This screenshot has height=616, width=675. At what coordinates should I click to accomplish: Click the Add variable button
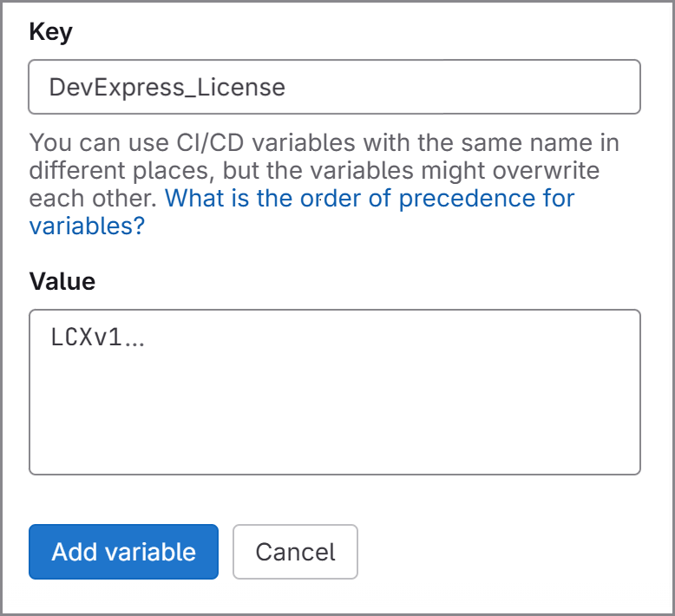[123, 552]
